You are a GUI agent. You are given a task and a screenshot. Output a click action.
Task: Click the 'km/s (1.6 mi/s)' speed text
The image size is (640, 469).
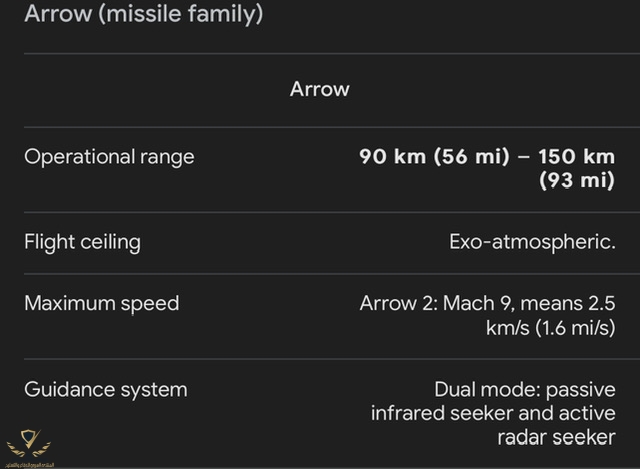tap(550, 328)
